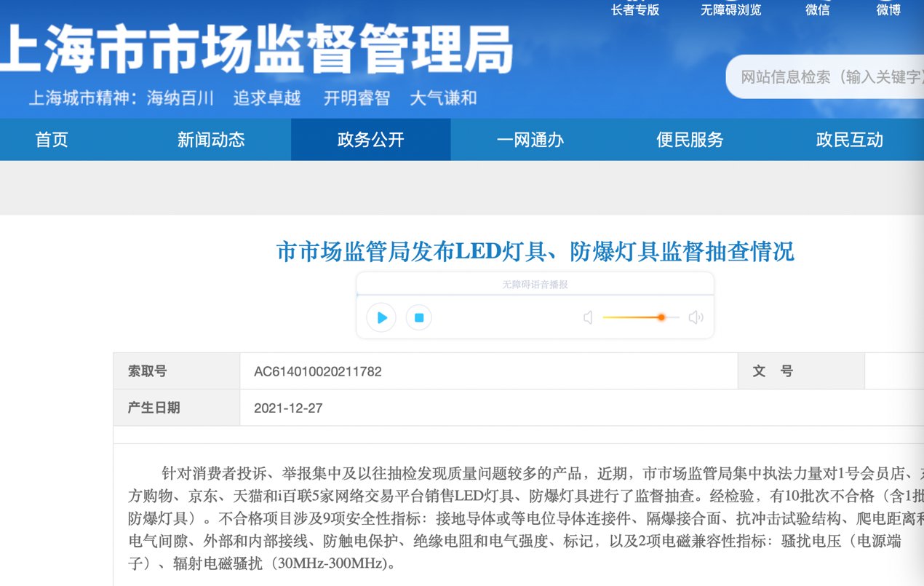Click the 无障碍语音播报 player bar
924x586 pixels.
pyautogui.click(x=536, y=284)
